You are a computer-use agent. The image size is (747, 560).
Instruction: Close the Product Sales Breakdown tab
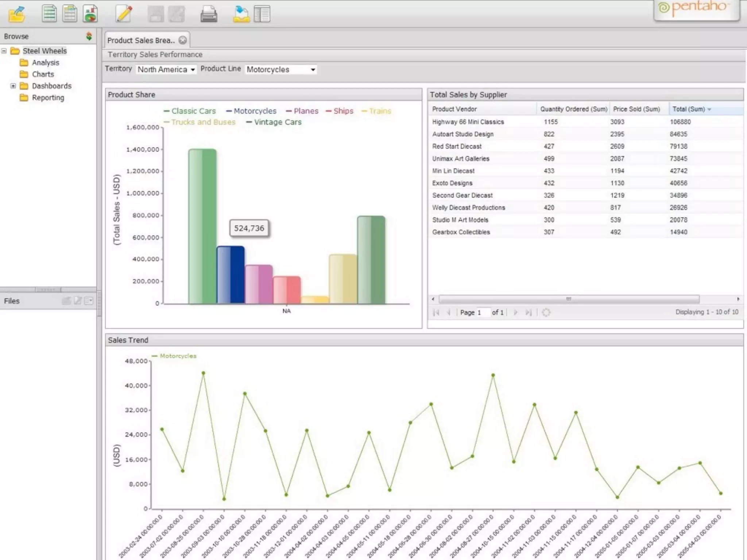click(x=183, y=40)
